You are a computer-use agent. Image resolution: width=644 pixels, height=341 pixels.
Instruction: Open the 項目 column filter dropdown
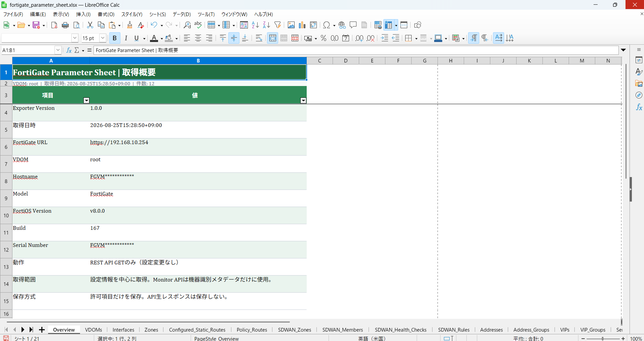[x=86, y=100]
